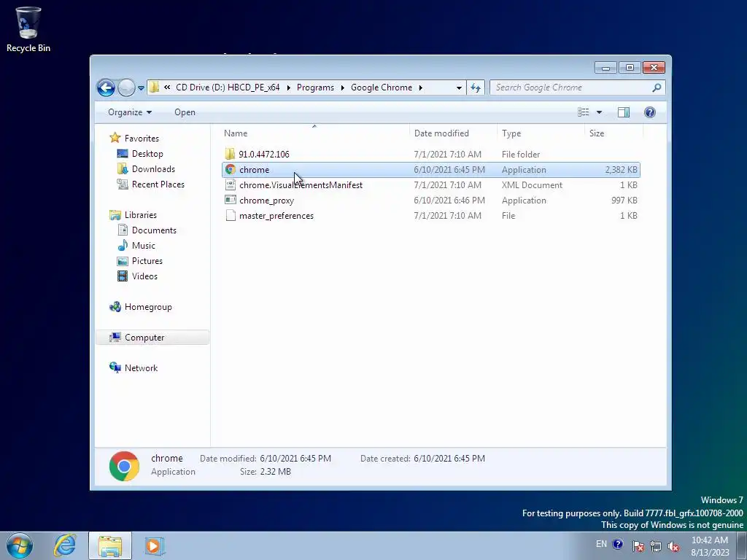Expand arrow after Programs breadcrumb

[x=343, y=87]
